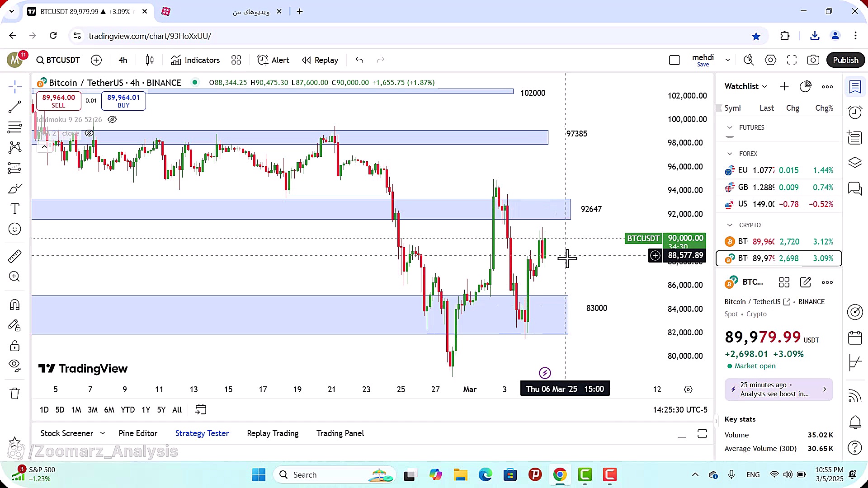
Task: Select the trend line drawing tool
Action: coord(14,107)
